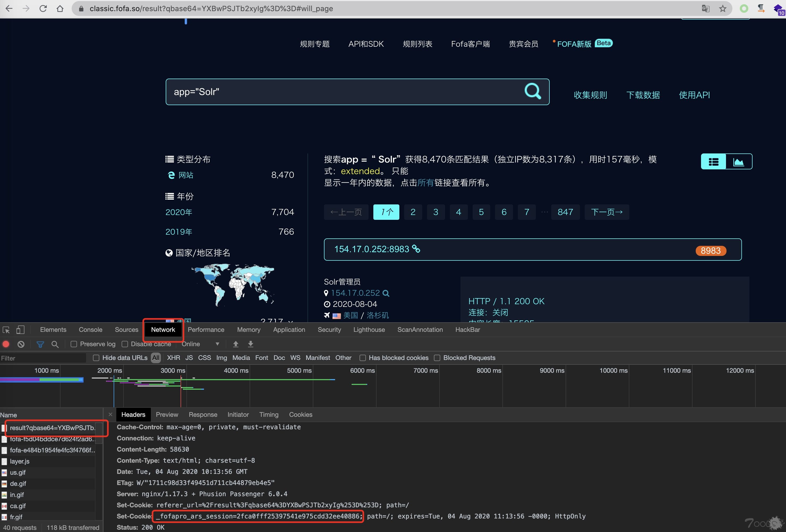This screenshot has width=786, height=532.
Task: Open the Console tab
Action: tap(90, 330)
